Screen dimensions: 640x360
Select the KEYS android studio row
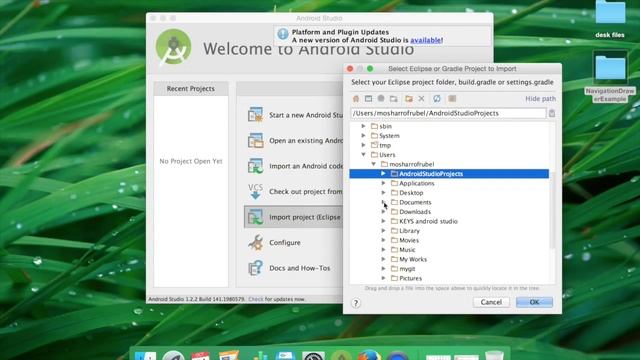[x=449, y=221]
